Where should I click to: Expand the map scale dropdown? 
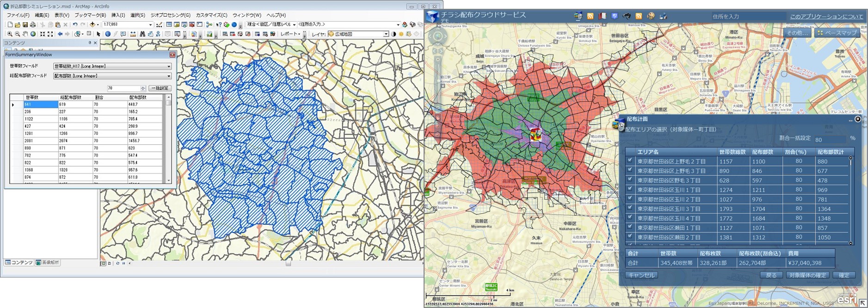click(x=150, y=25)
